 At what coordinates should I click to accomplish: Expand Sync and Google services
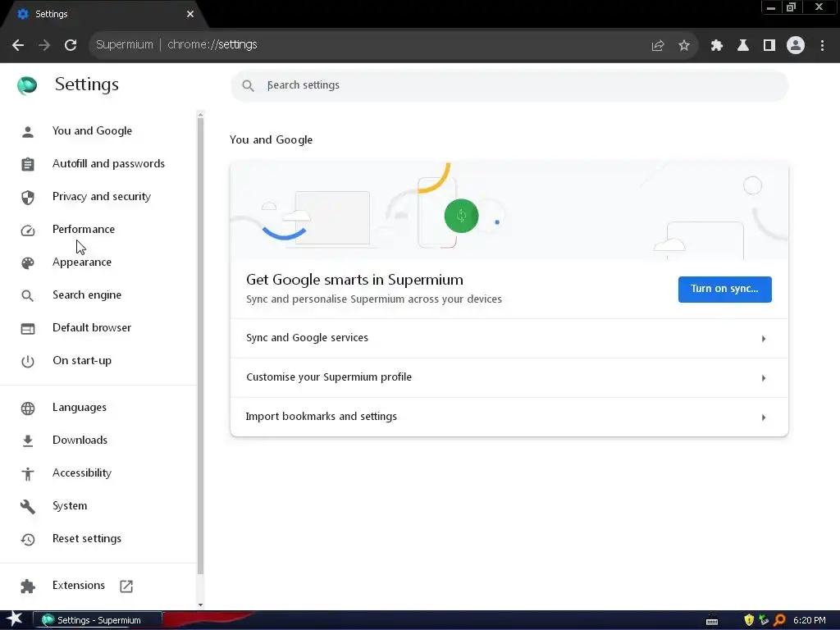[x=509, y=339]
